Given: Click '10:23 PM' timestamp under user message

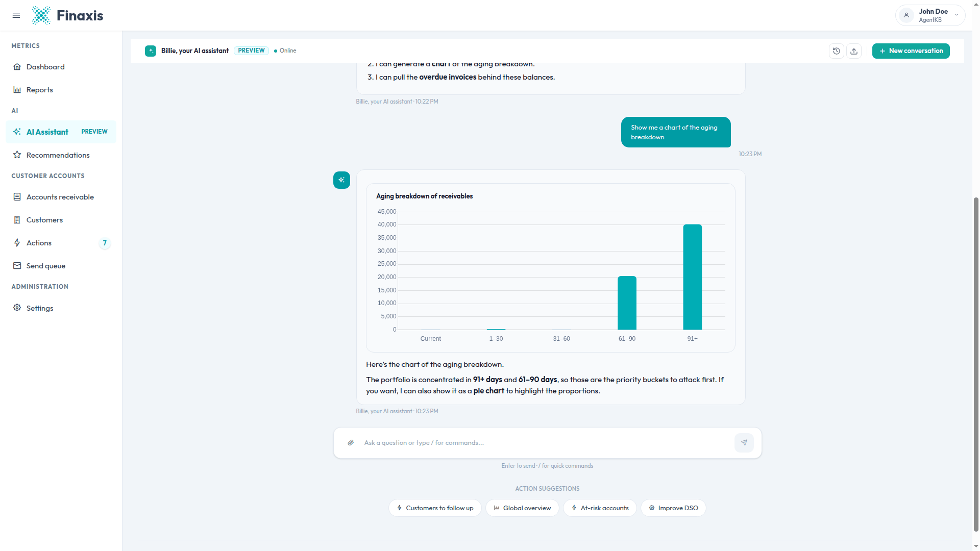Looking at the screenshot, I should tap(750, 154).
